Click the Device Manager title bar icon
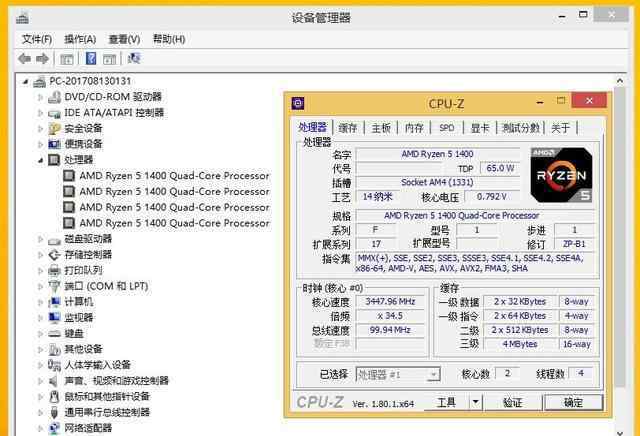 [x=22, y=18]
